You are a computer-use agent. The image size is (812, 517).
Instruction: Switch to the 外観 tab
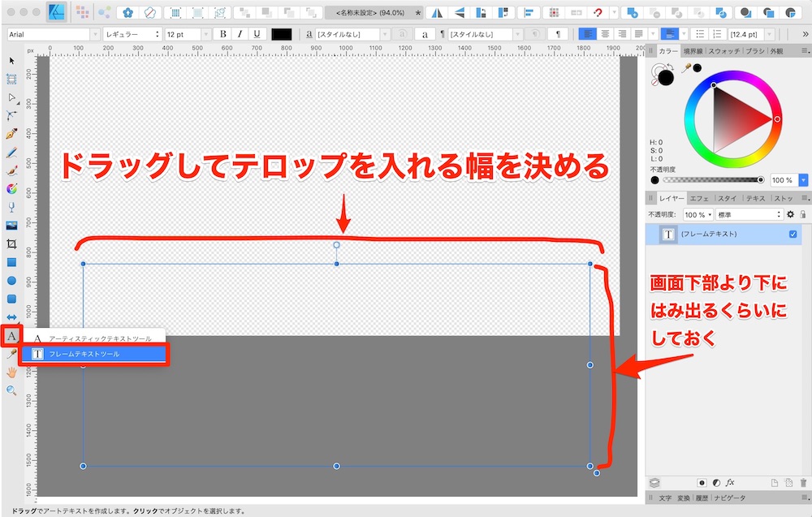[x=776, y=51]
